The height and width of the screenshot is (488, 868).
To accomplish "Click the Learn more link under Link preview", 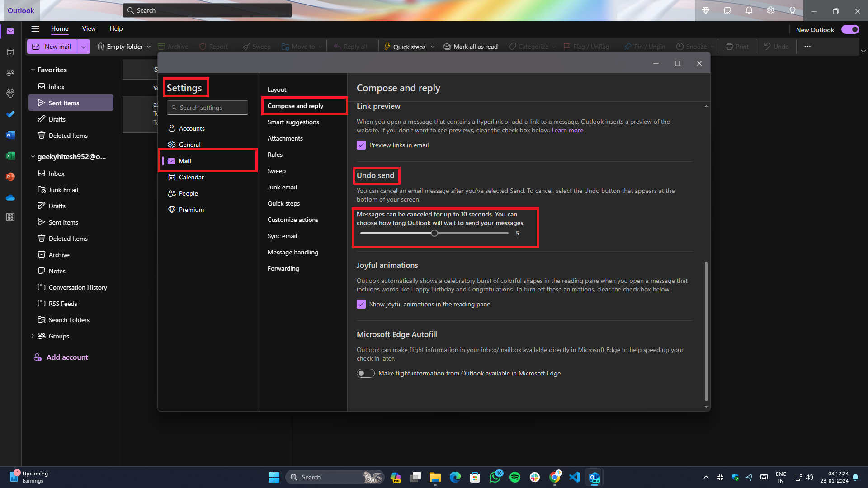I will click(x=567, y=131).
